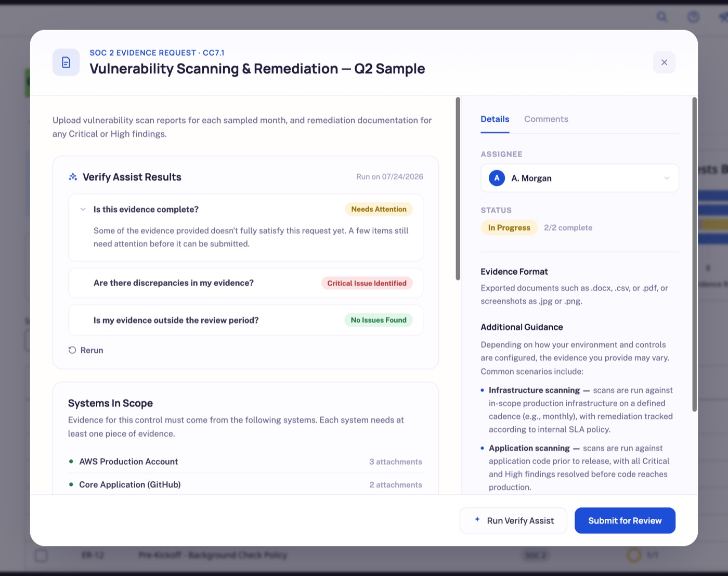Image resolution: width=728 pixels, height=576 pixels.
Task: Collapse 'Is this evidence complete?' section
Action: tap(83, 209)
